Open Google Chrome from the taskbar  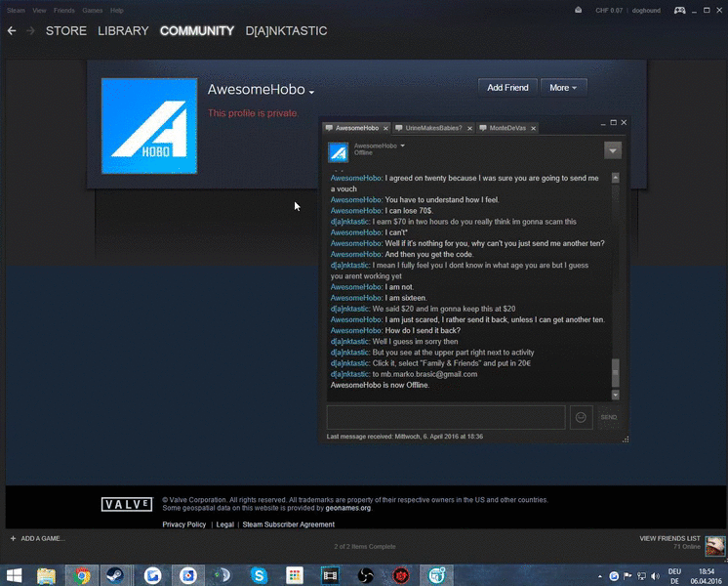(82, 576)
